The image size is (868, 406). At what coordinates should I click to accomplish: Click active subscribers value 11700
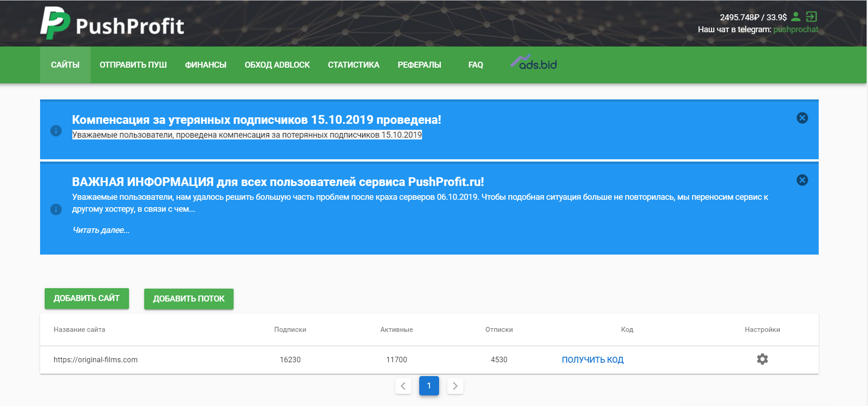(x=397, y=360)
